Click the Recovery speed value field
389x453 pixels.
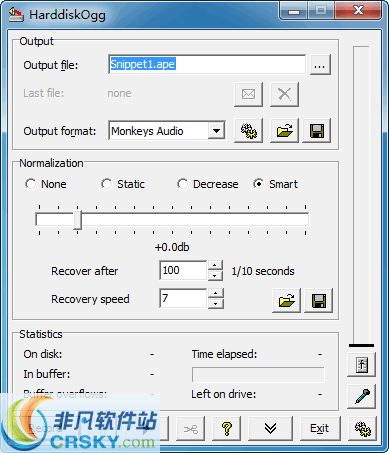click(x=183, y=298)
